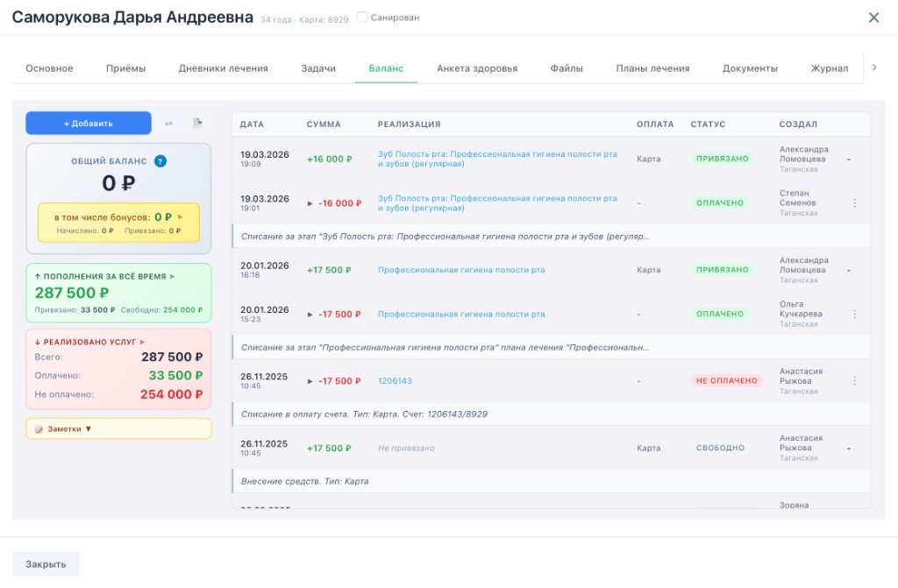Open the three-dot menu for the -16 000 ₽ row
This screenshot has width=898, height=588.
tap(854, 203)
